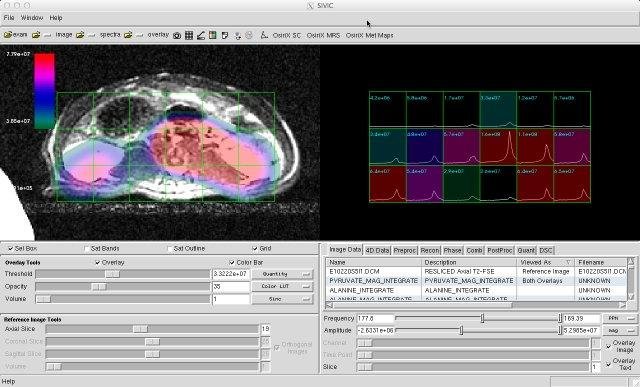This screenshot has width=640, height=387.
Task: Select the PYRUVATE_MAG_INTEGRATE row
Action: pyautogui.click(x=477, y=281)
